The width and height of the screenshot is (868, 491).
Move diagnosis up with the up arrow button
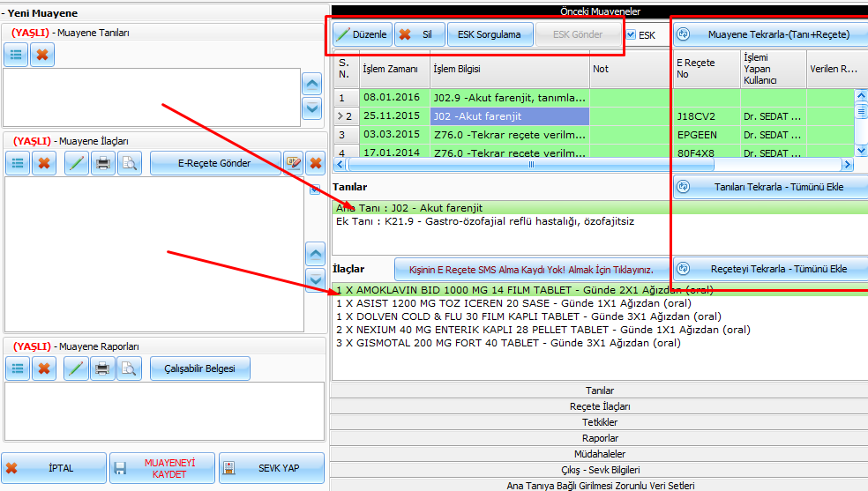click(x=311, y=84)
